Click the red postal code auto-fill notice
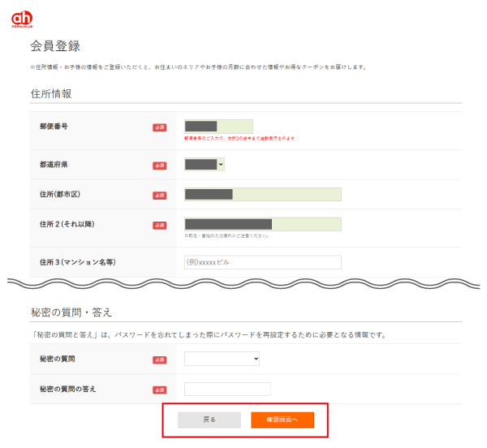 point(239,139)
